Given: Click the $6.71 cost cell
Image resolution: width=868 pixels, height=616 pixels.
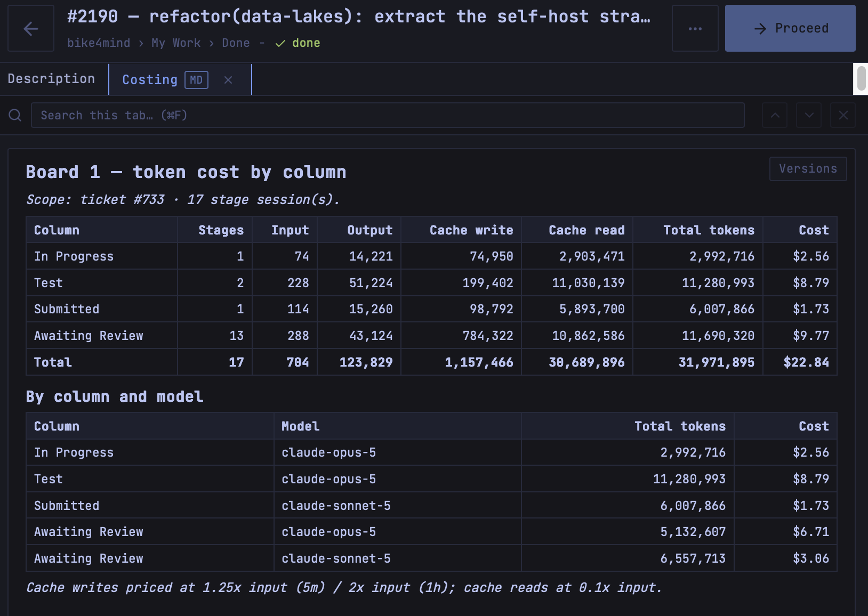Looking at the screenshot, I should coord(810,532).
